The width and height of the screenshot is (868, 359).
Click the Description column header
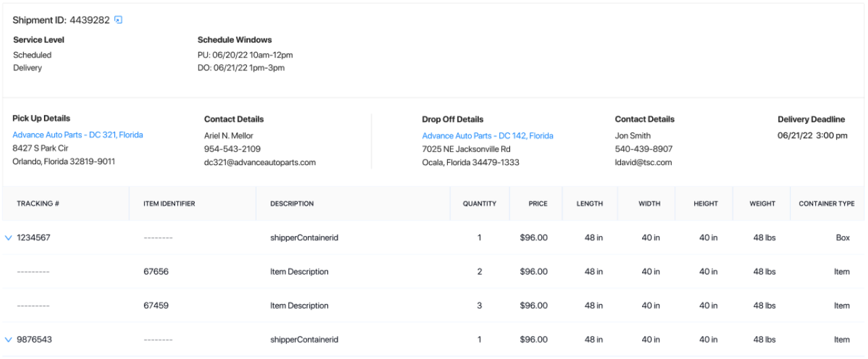tap(292, 204)
